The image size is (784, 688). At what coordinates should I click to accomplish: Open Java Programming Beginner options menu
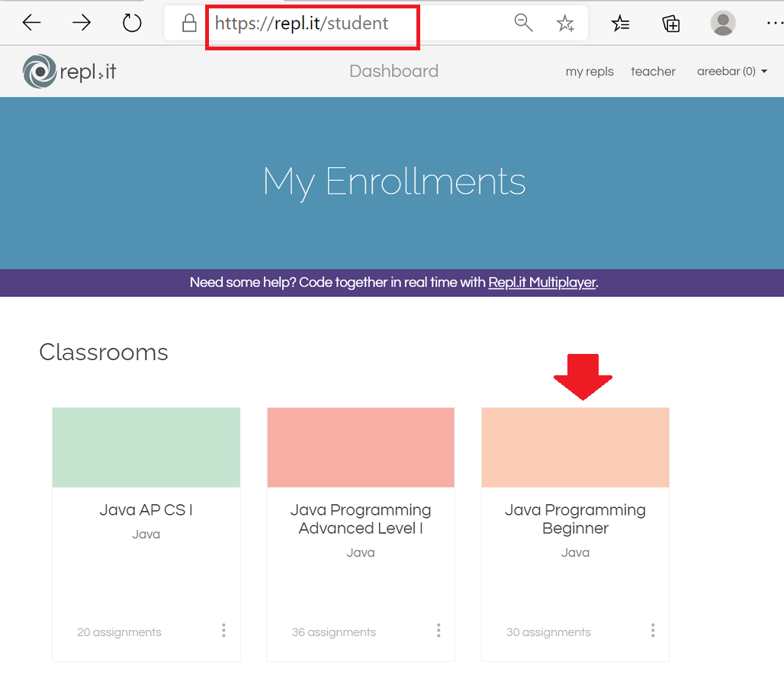coord(653,630)
